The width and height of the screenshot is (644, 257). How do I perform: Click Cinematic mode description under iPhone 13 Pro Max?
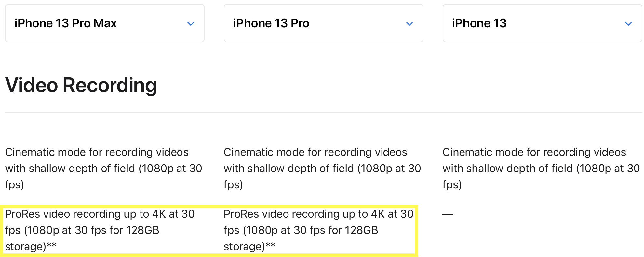(x=103, y=168)
